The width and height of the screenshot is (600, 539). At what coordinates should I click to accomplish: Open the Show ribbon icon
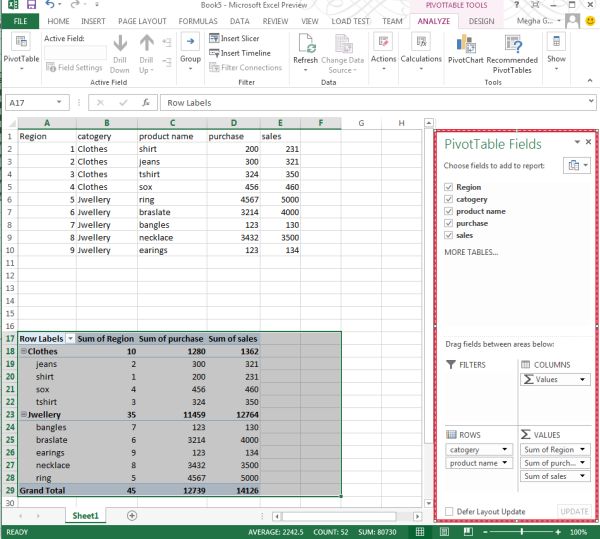tap(556, 42)
